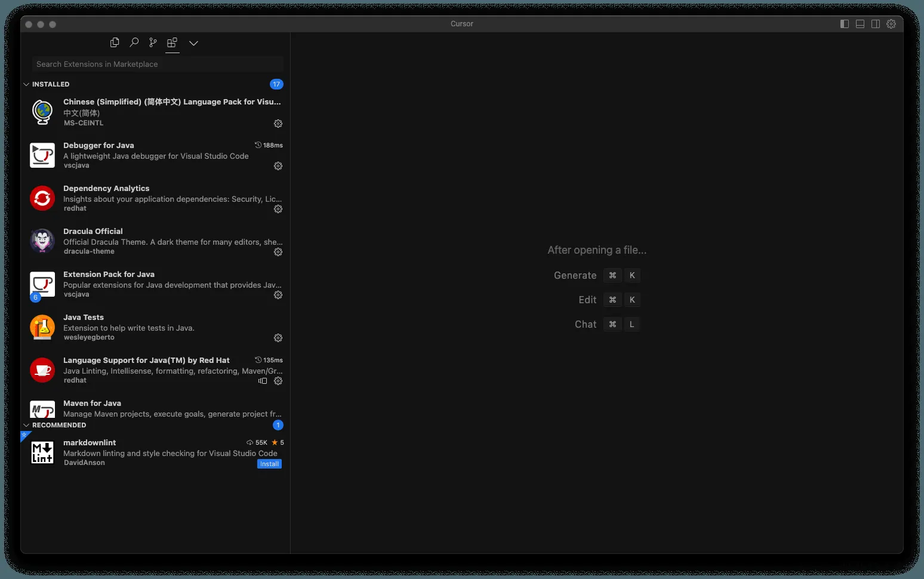Click the installed count badge 17
The width and height of the screenshot is (924, 579).
click(x=276, y=84)
